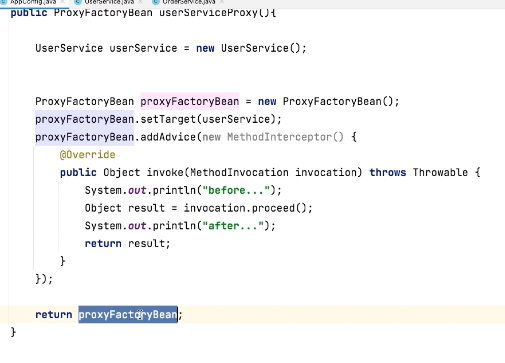Click the pink-highlighted proxyFactoryBean variable declaration

click(x=190, y=101)
